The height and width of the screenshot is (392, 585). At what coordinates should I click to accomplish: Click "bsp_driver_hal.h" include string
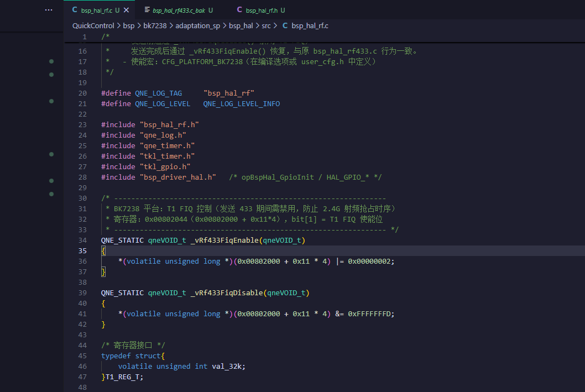(x=178, y=177)
